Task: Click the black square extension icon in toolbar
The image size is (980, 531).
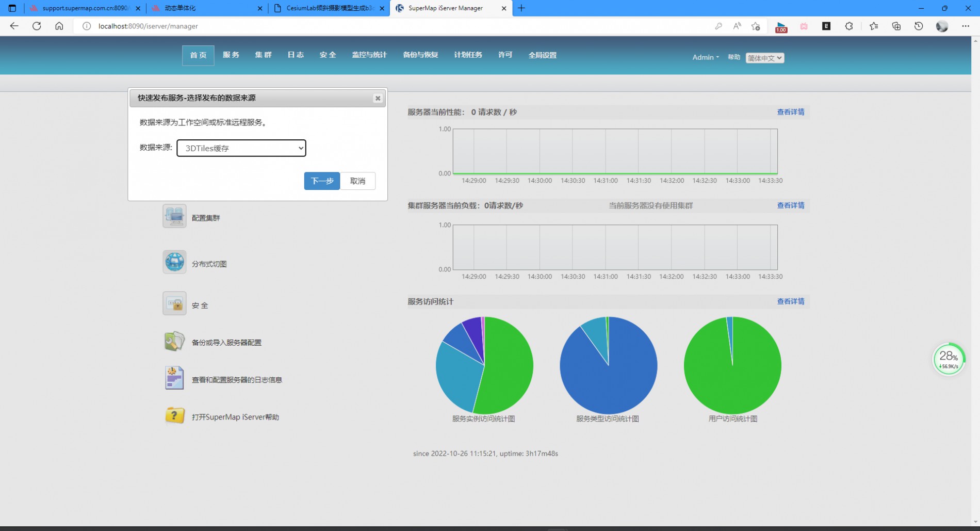Action: pyautogui.click(x=826, y=26)
